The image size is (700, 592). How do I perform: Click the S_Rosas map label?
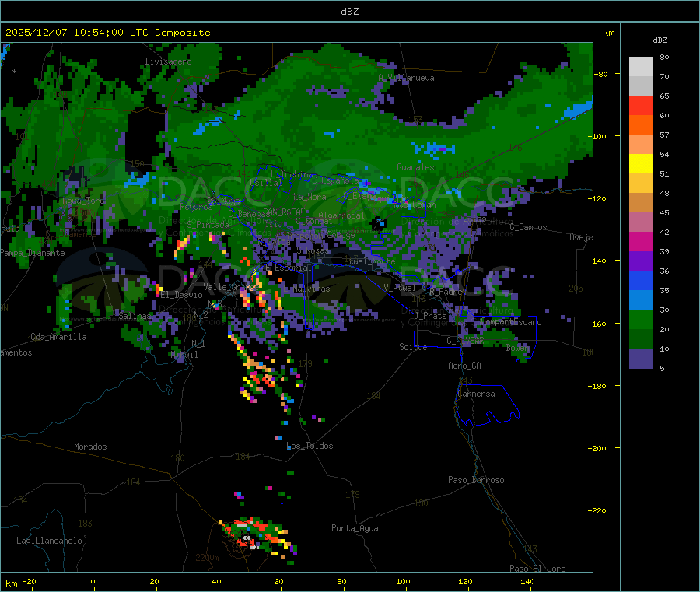pyautogui.click(x=313, y=250)
